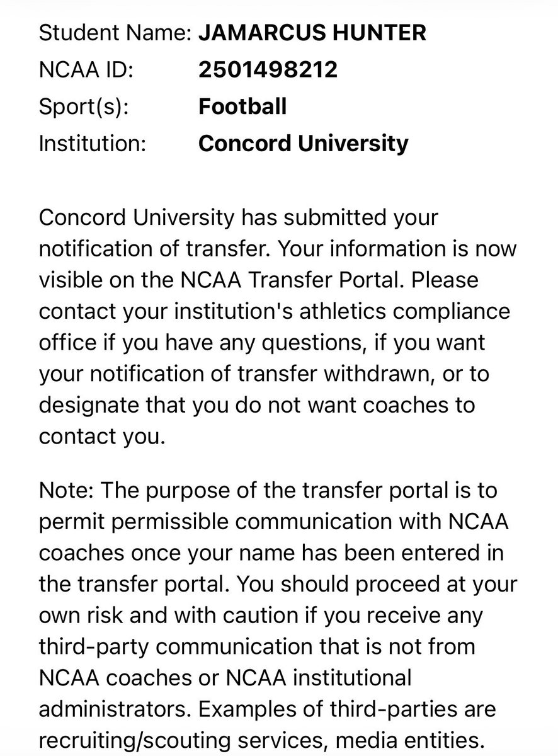Click the text own risk and with caution
Viewport: 558px width, 756px height.
point(178,615)
